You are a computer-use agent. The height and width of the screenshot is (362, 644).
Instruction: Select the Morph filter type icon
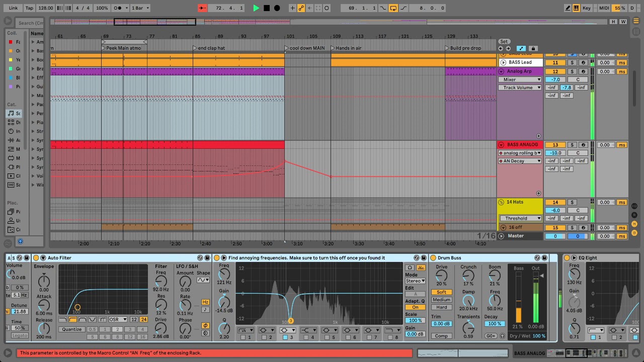point(102,320)
